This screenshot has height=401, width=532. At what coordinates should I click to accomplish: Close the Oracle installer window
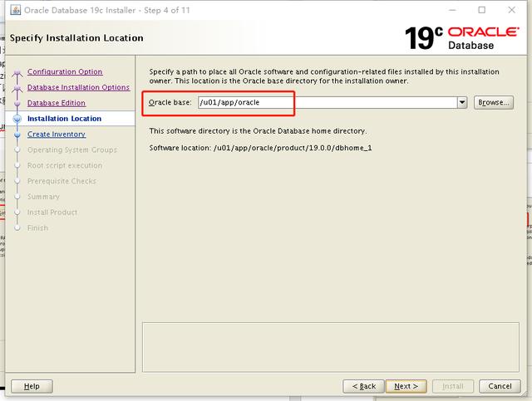pyautogui.click(x=512, y=10)
